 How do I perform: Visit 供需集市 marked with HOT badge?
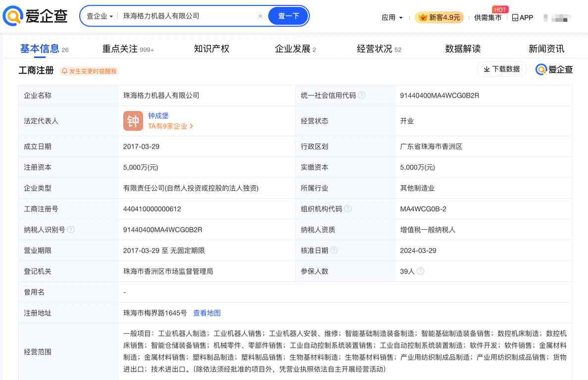point(488,17)
